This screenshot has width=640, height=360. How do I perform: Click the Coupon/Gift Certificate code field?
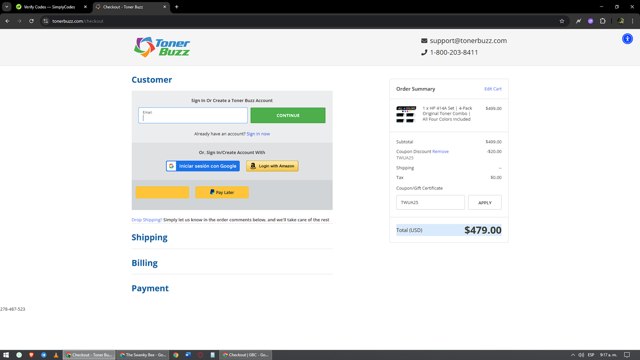pyautogui.click(x=430, y=202)
